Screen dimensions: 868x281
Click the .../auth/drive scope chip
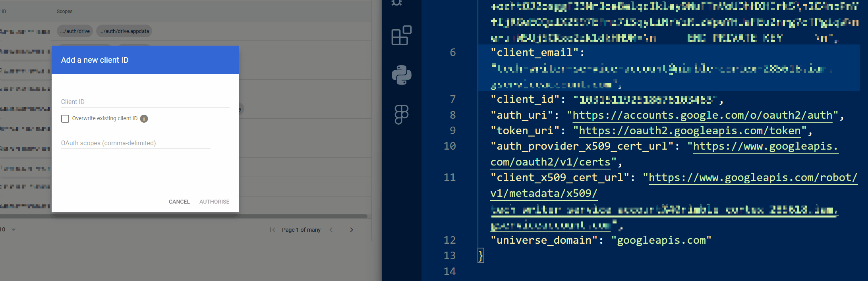pyautogui.click(x=75, y=31)
